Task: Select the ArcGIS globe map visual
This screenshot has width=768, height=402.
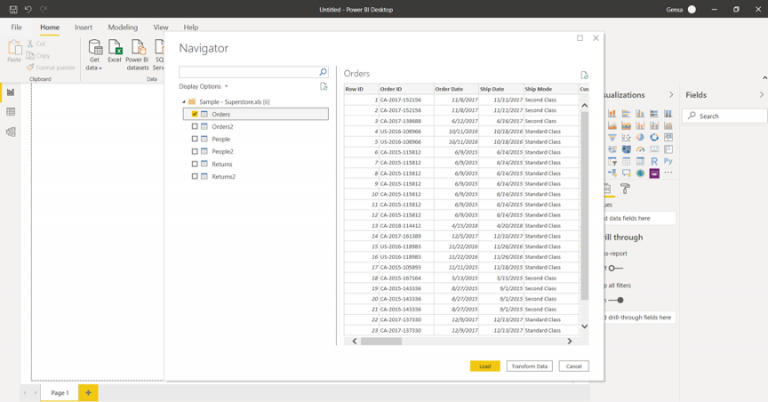Action: point(640,173)
